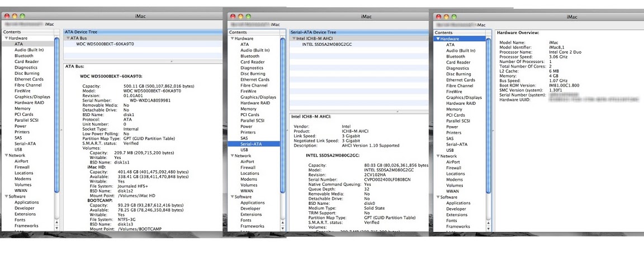Open USB in ATA Device Tree window sidebar
Image resolution: width=644 pixels, height=255 pixels.
pyautogui.click(x=18, y=150)
